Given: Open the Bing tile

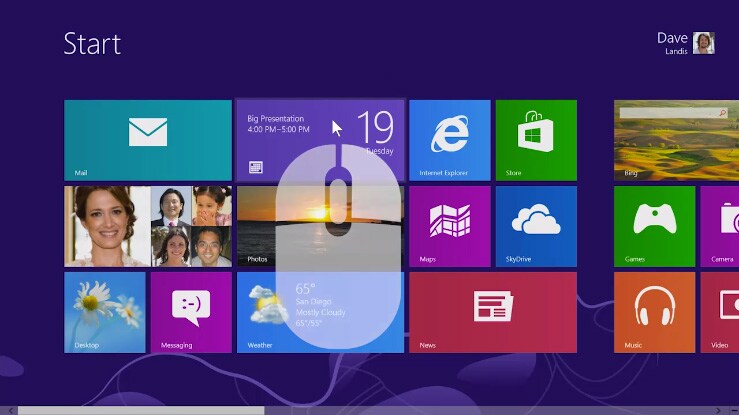Looking at the screenshot, I should pos(676,140).
